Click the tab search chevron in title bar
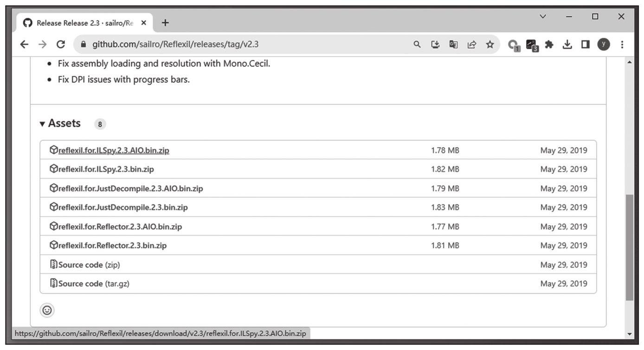Image resolution: width=644 pixels, height=350 pixels. click(542, 17)
